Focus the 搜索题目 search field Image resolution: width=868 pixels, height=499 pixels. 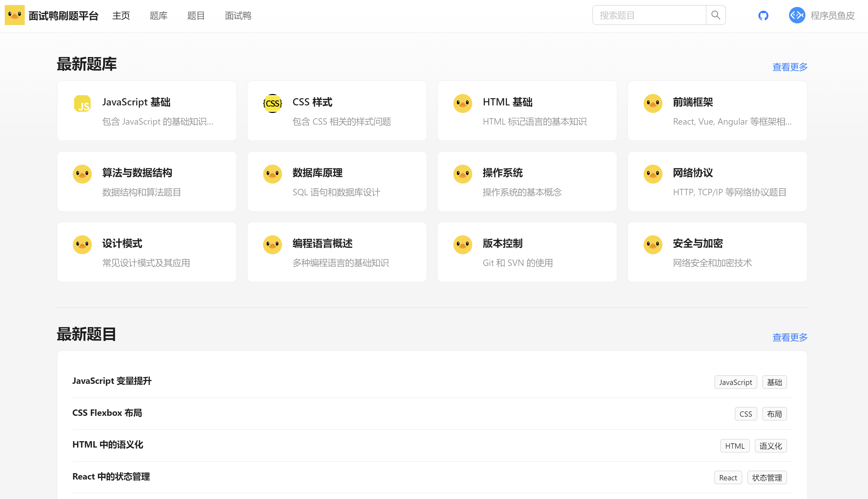649,15
